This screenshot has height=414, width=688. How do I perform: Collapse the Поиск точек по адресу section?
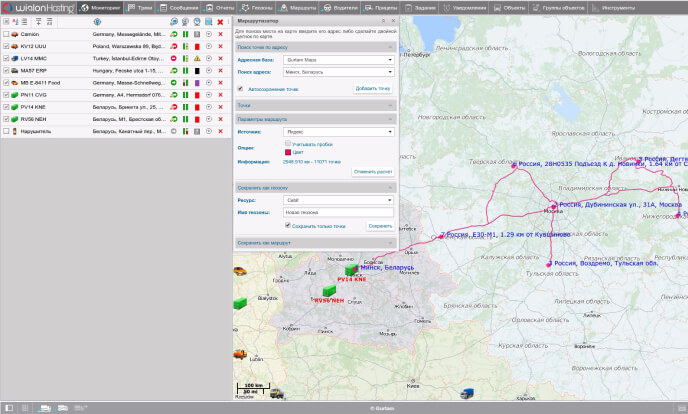pos(316,47)
